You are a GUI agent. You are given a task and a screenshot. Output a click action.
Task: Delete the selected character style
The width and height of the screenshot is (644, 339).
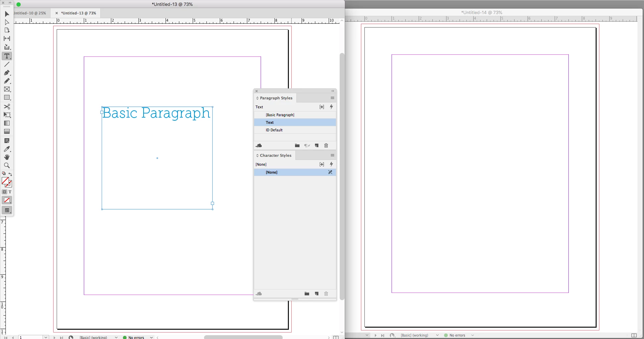pyautogui.click(x=326, y=294)
